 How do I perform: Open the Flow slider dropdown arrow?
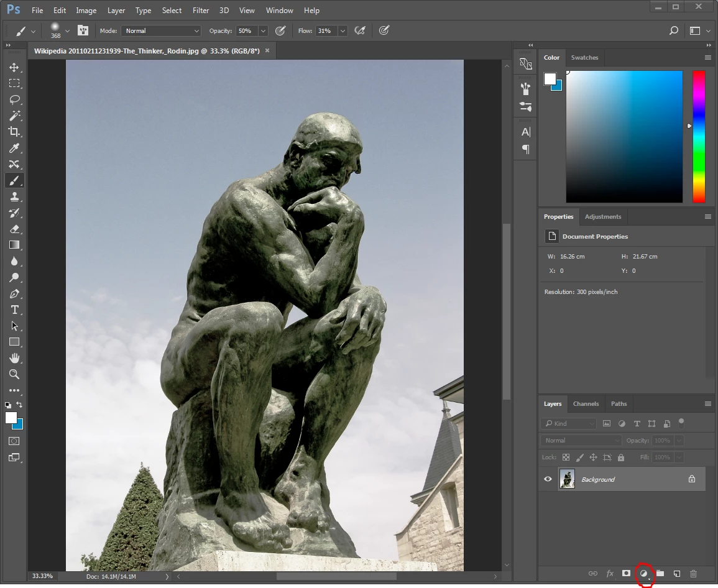coord(343,30)
